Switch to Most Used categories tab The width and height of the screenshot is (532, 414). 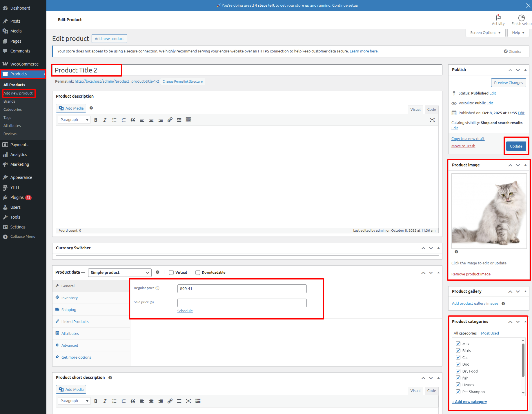[x=490, y=333]
